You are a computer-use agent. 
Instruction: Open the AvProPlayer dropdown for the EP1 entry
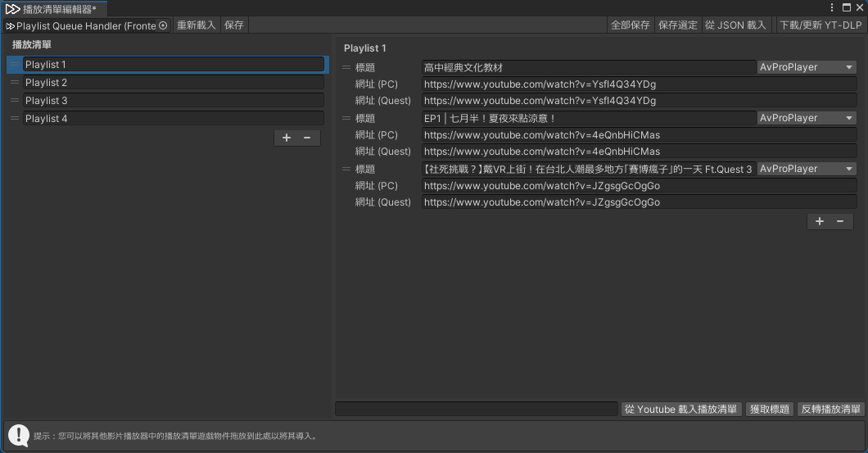807,118
